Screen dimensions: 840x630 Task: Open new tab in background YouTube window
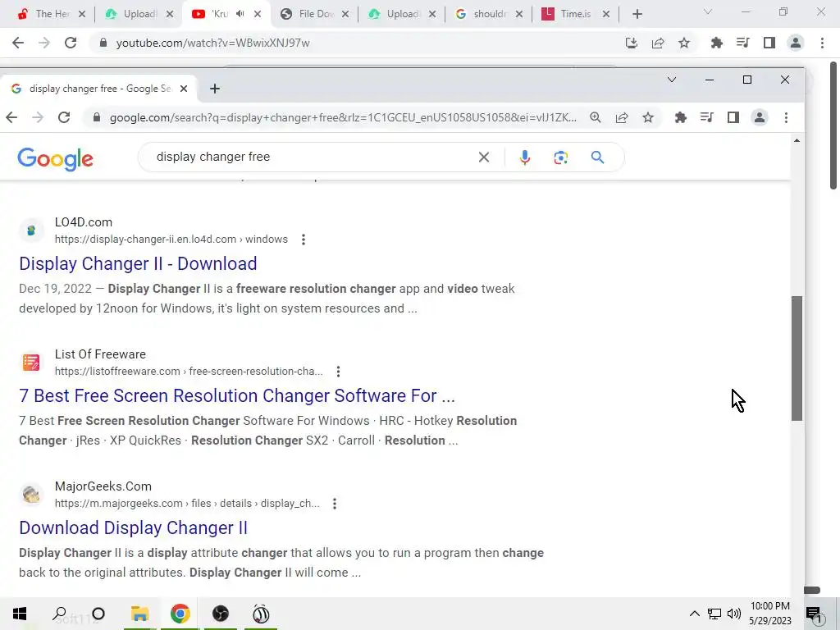[x=637, y=14]
